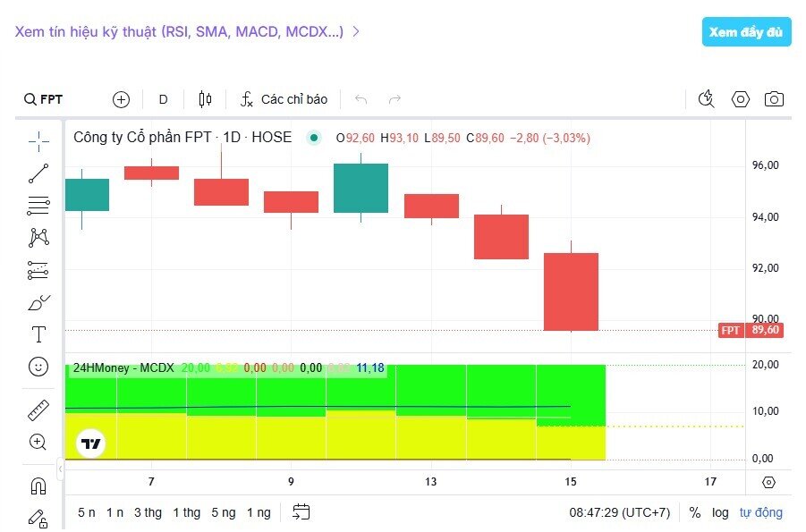The width and height of the screenshot is (806, 532).
Task: Open the go to date calendar icon
Action: coord(301,511)
